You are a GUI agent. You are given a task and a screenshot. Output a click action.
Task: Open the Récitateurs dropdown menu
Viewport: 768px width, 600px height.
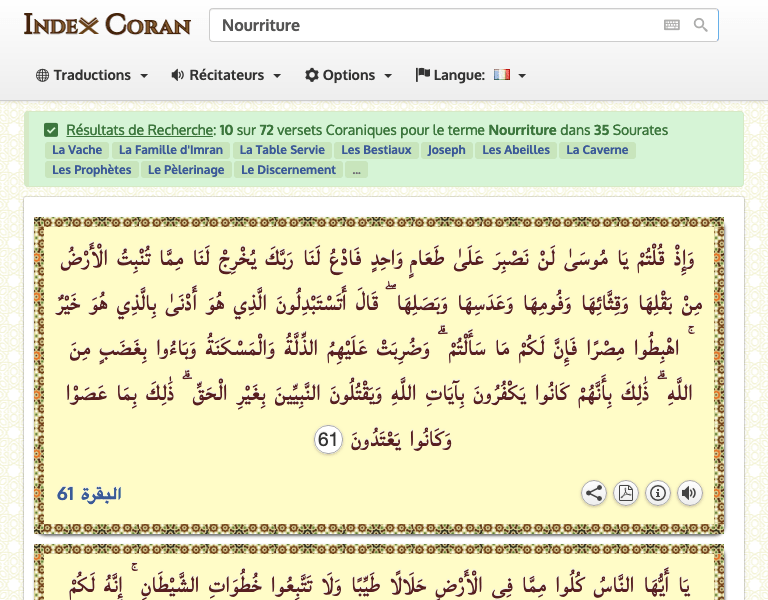(x=226, y=75)
